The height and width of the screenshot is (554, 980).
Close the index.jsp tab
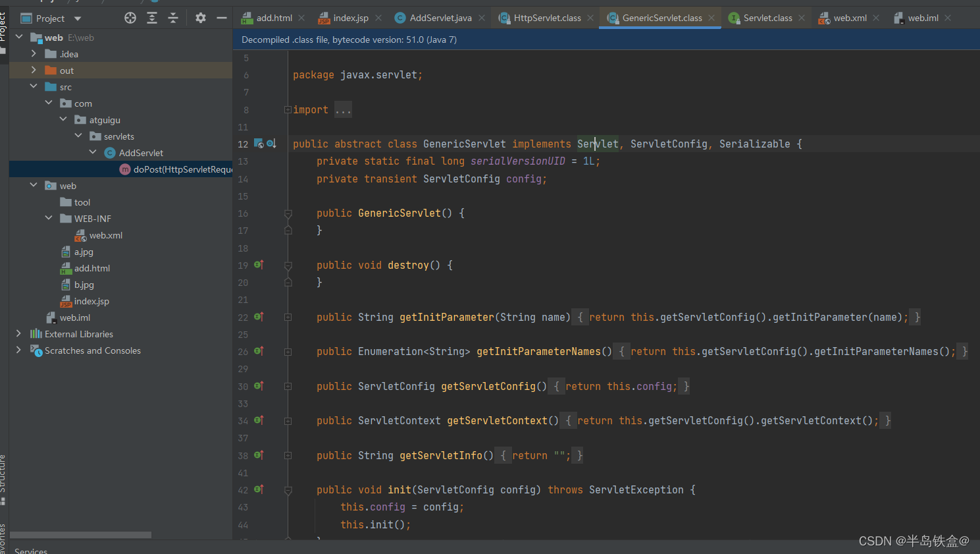[378, 18]
